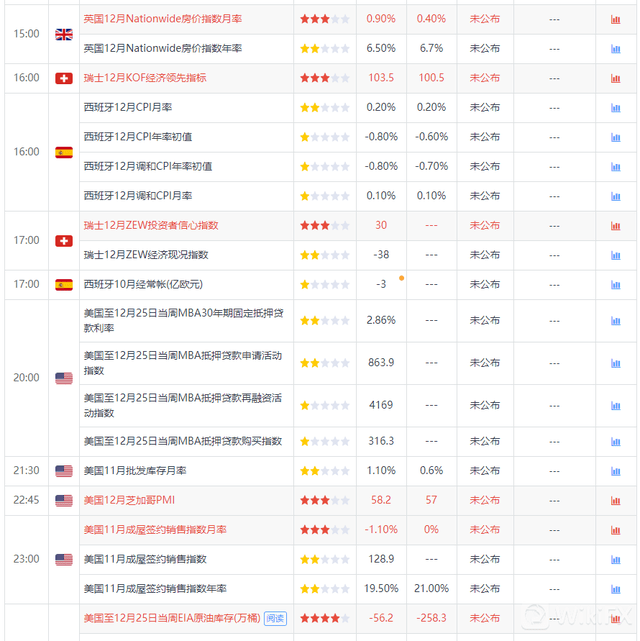
Task: Open chart icon for 美国11月成屋签约销售指数年率
Action: 615,589
